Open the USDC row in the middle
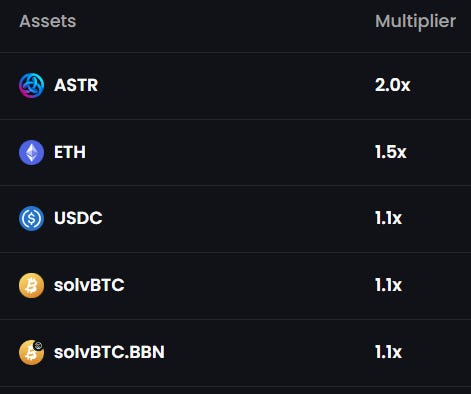Image resolution: width=471 pixels, height=394 pixels. (235, 219)
